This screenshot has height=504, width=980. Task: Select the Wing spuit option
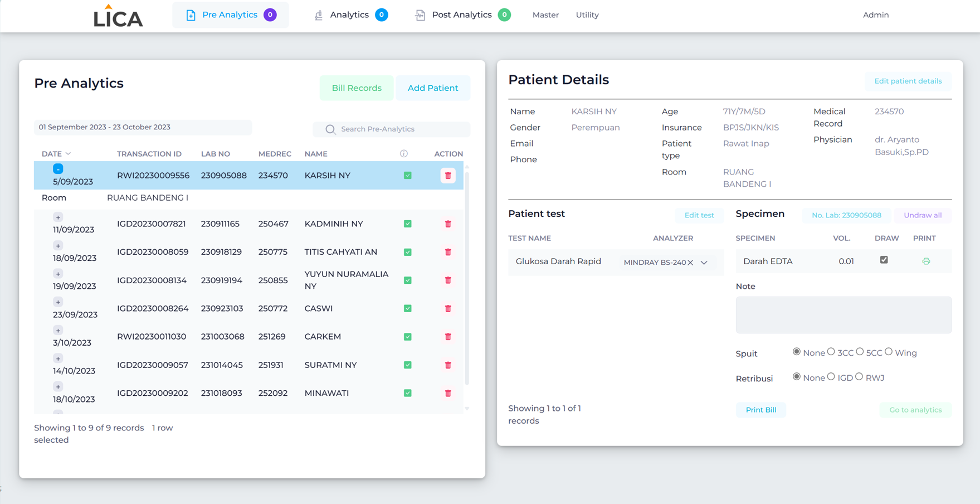889,352
